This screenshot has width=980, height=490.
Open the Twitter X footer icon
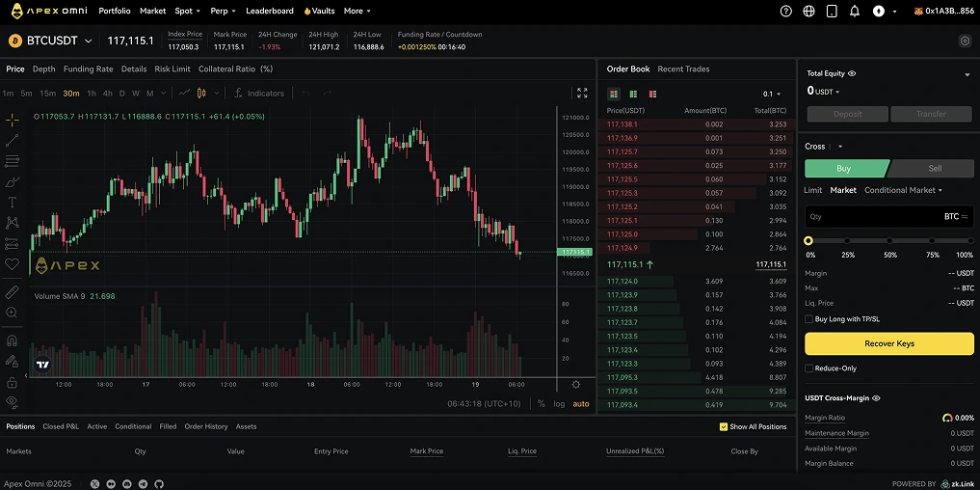pos(95,484)
